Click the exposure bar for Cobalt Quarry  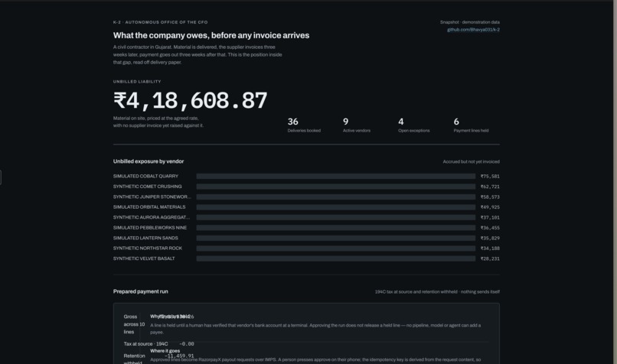(x=335, y=176)
